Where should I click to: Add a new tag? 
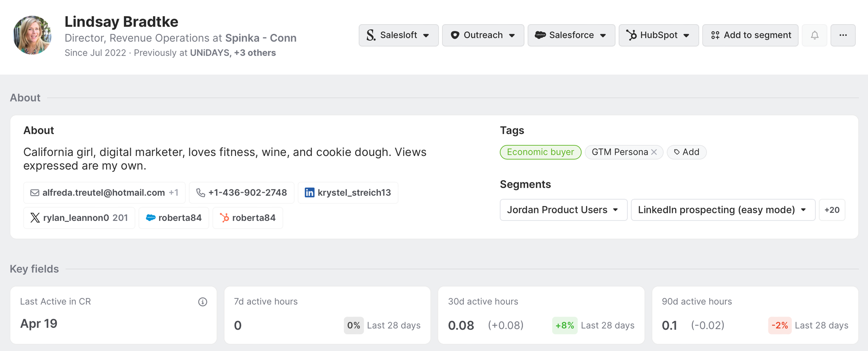686,152
